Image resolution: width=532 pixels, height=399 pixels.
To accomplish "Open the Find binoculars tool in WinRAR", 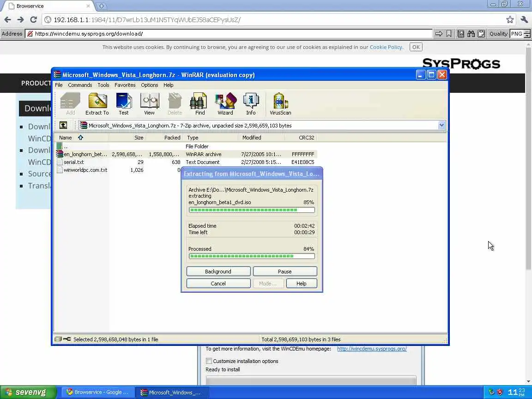I will (199, 104).
